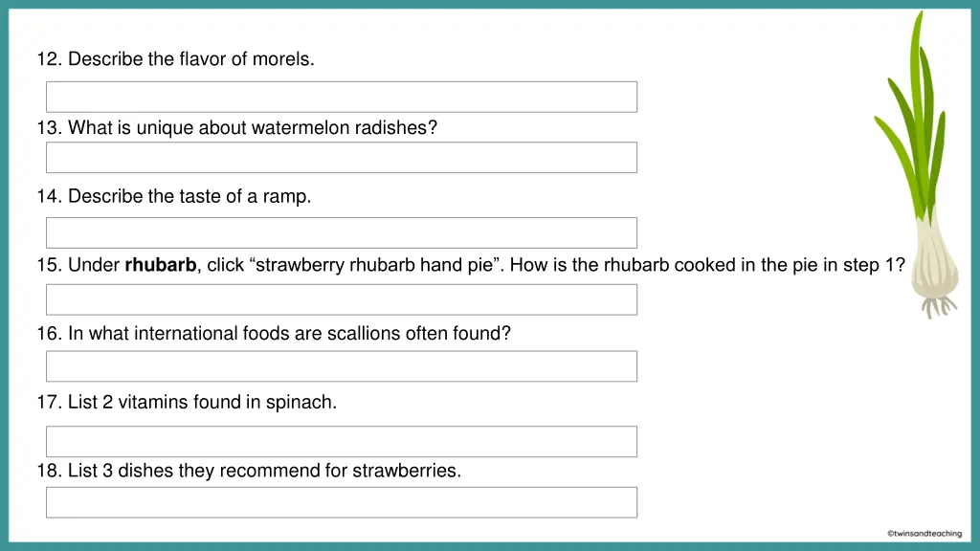Click the answer box for the ramp taste question
This screenshot has width=980, height=551.
[342, 233]
